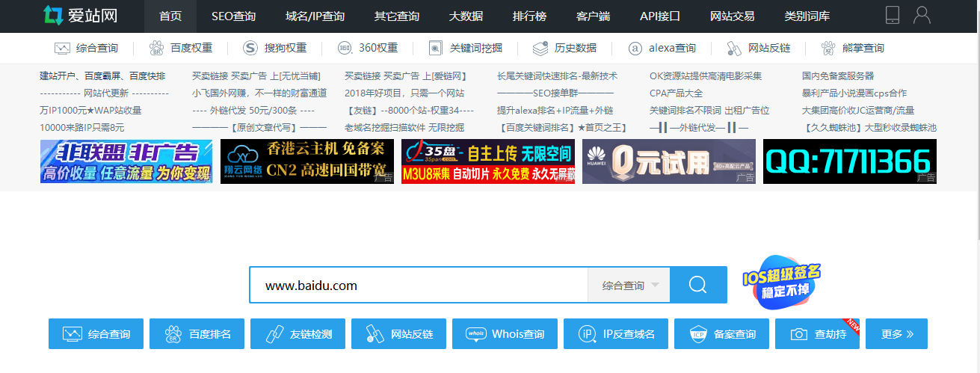Open the 提升alexa排名+IP流量+外链 link
Screen dimensions: 980x373
point(555,111)
